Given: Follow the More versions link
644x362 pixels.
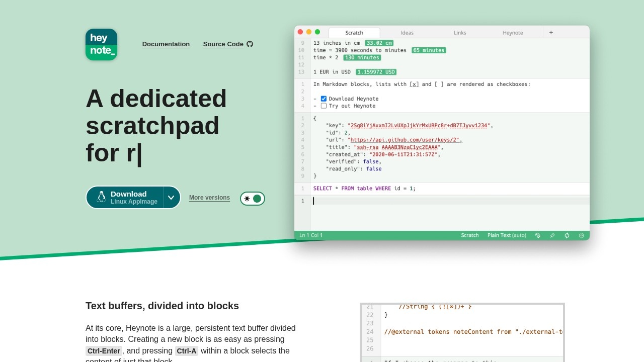Looking at the screenshot, I should tap(209, 198).
